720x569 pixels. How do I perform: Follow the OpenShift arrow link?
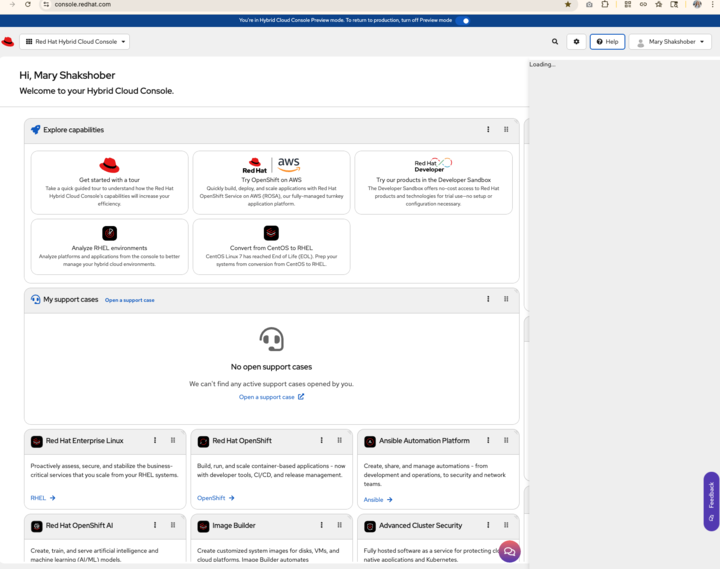[216, 498]
